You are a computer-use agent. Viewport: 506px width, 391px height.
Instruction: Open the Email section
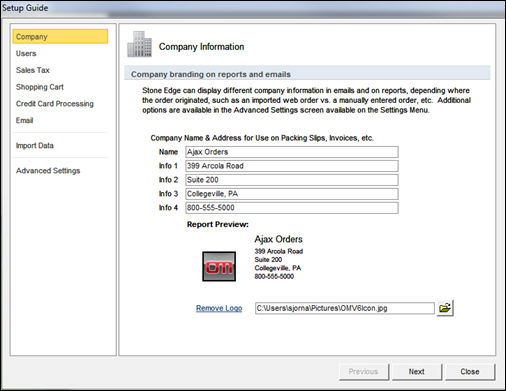pyautogui.click(x=24, y=120)
